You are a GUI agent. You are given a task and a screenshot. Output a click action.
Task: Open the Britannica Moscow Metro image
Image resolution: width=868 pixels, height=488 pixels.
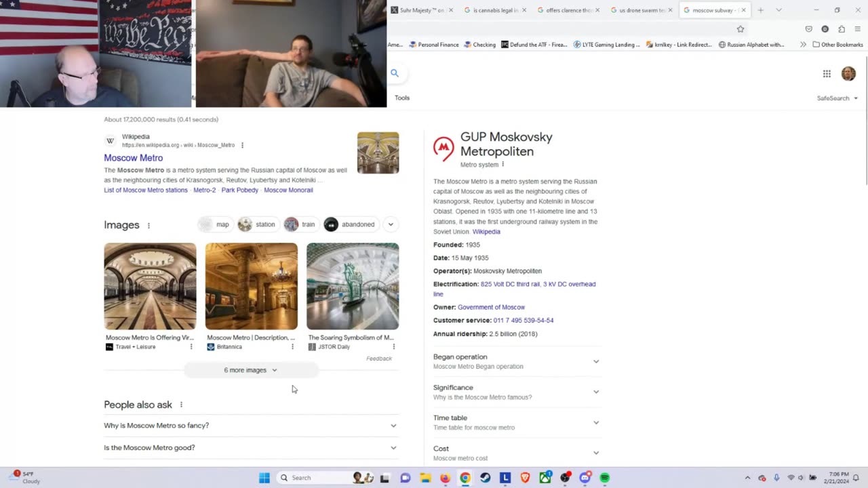pos(251,286)
